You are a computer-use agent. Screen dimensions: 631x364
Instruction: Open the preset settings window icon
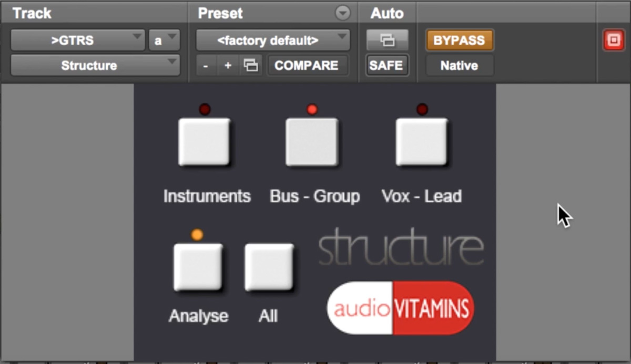click(x=251, y=66)
